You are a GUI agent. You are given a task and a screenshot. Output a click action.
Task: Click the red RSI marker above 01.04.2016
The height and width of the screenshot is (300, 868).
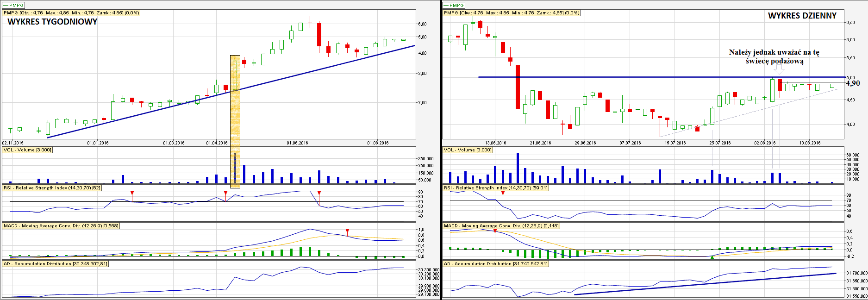coord(225,193)
